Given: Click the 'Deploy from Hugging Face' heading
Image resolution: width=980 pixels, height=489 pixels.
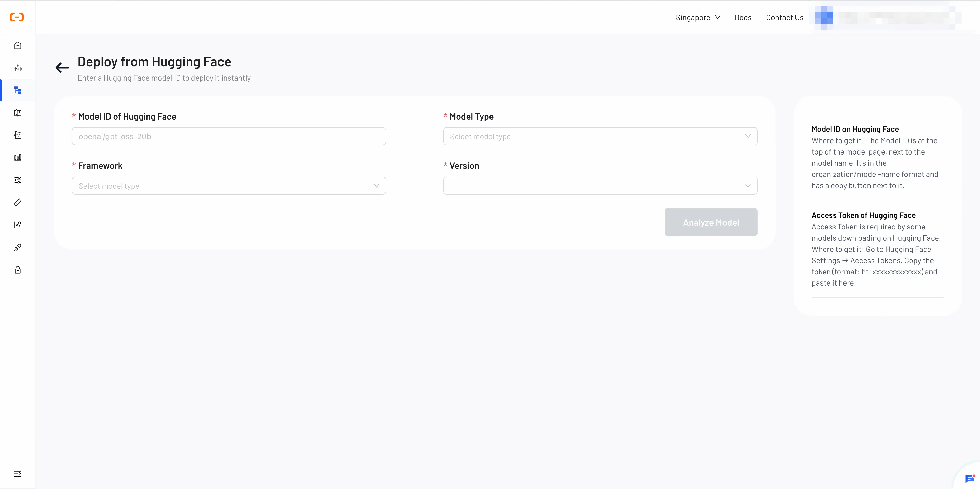Looking at the screenshot, I should (154, 61).
